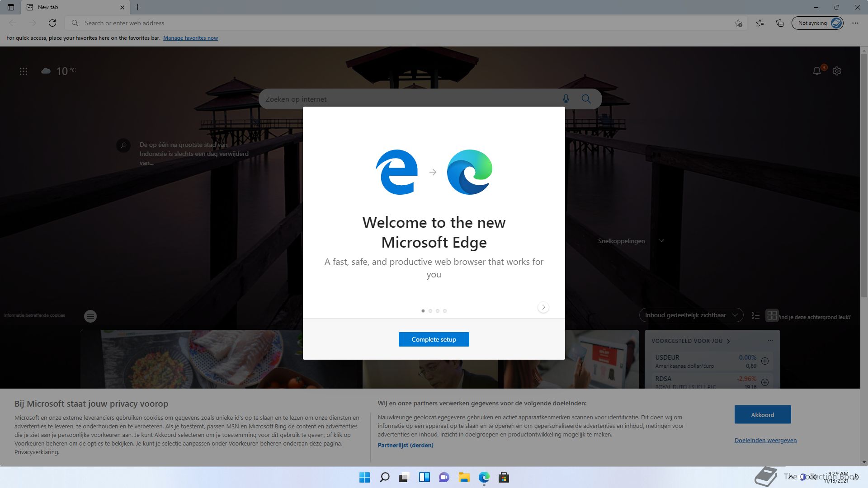The height and width of the screenshot is (488, 868).
Task: Open File Explorer on taskbar
Action: [x=464, y=478]
